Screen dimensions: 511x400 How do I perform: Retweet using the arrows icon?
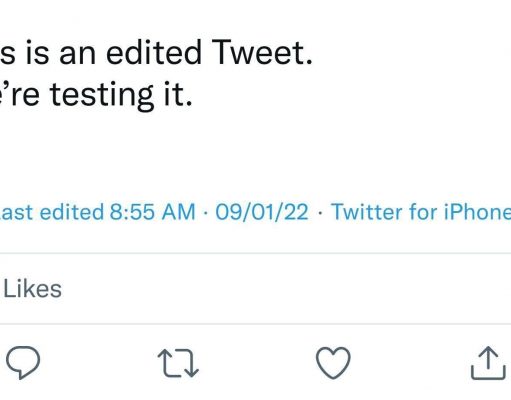coord(178,363)
